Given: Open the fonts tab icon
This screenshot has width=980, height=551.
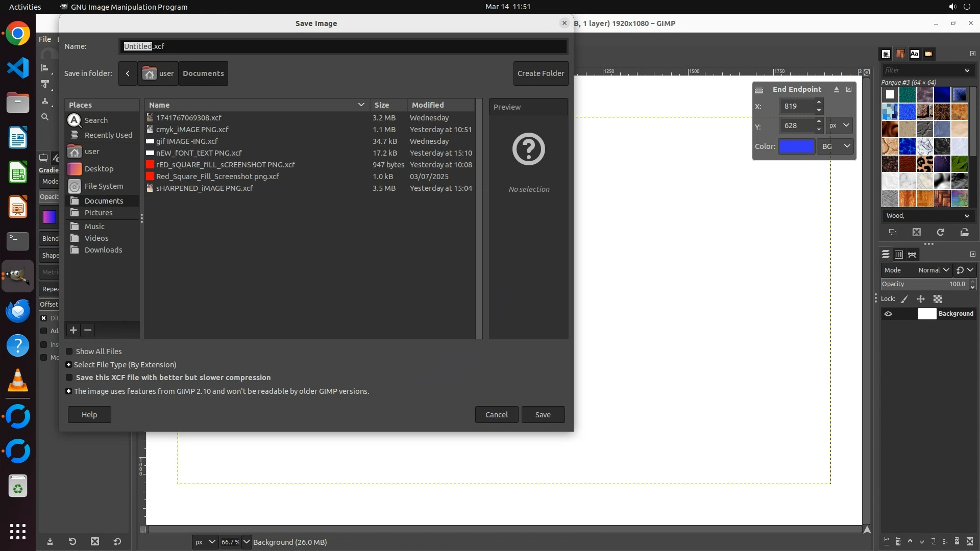Looking at the screenshot, I should coord(914,54).
